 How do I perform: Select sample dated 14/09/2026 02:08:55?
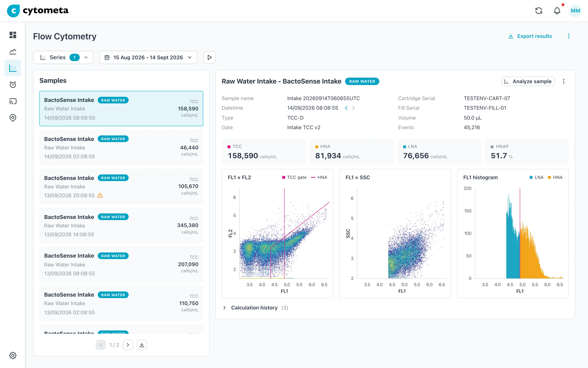(x=121, y=148)
